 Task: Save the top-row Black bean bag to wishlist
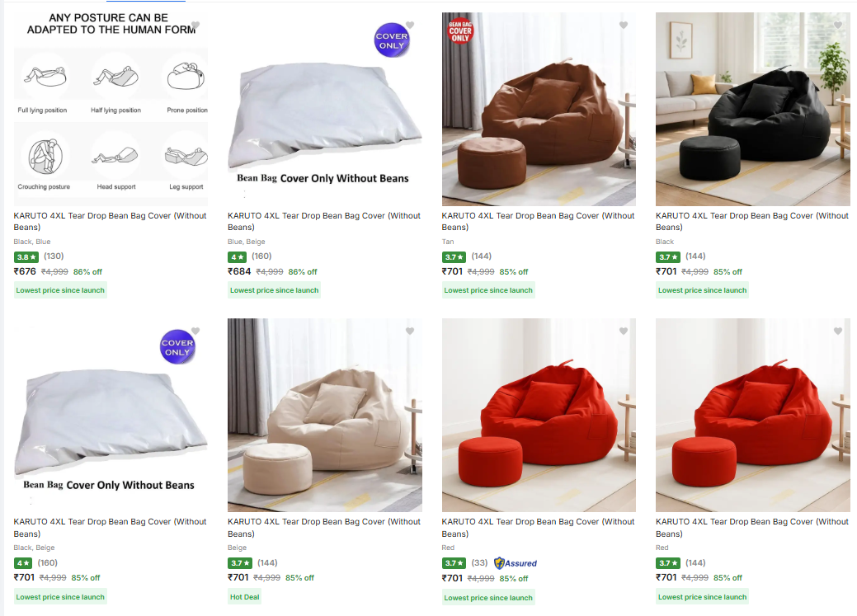pyautogui.click(x=838, y=26)
